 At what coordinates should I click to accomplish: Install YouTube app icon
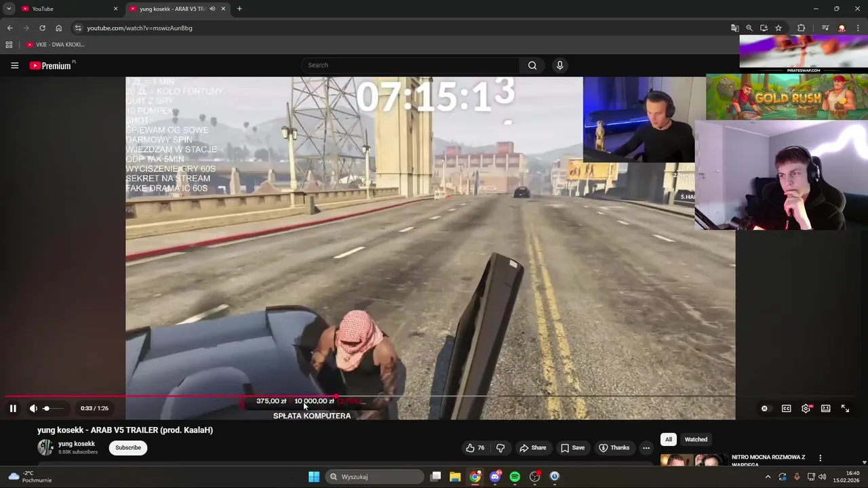(764, 28)
